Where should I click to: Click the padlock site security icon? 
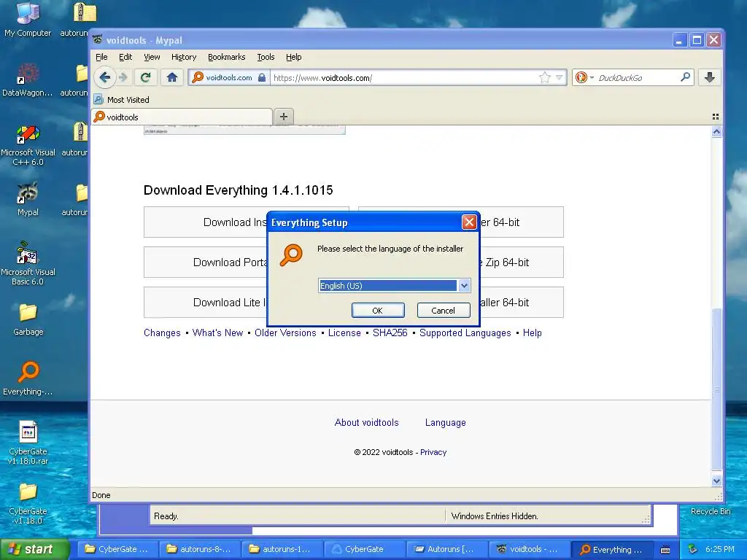pos(262,77)
